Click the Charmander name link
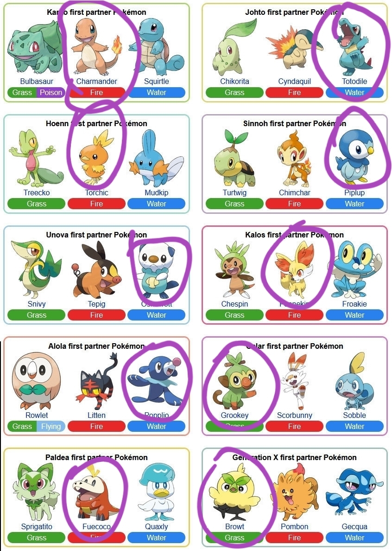392x551 pixels. pos(96,81)
